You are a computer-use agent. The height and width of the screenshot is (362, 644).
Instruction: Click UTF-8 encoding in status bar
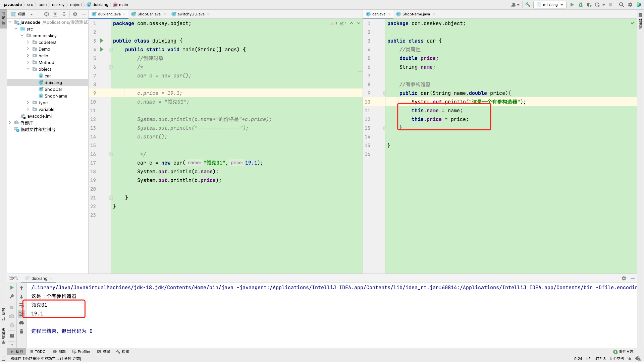(x=600, y=359)
